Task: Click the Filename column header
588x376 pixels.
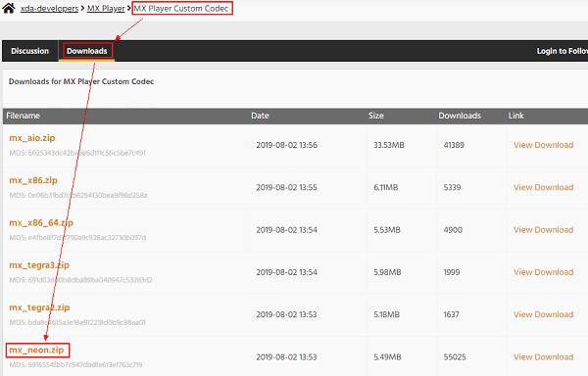Action: [x=23, y=116]
